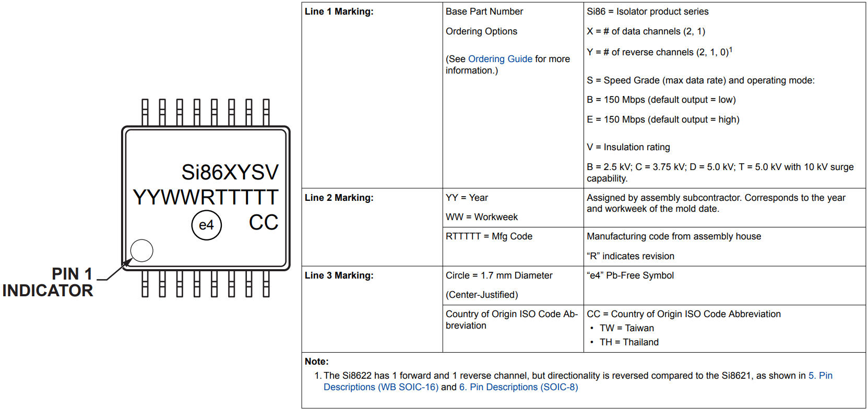This screenshot has height=410, width=868.
Task: Select 'Manufacturing code from assembly house' text
Action: point(674,236)
